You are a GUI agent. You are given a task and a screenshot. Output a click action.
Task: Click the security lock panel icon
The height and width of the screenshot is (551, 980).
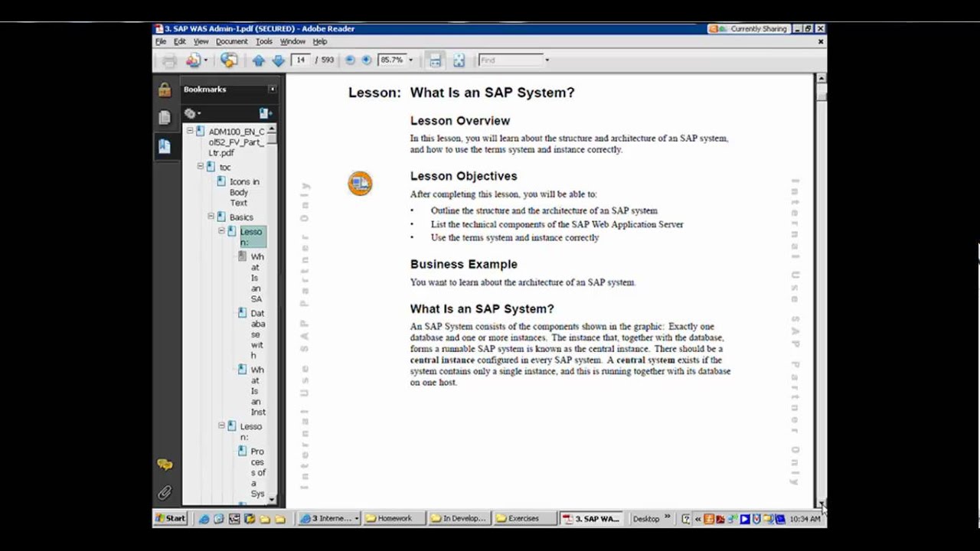pyautogui.click(x=165, y=90)
